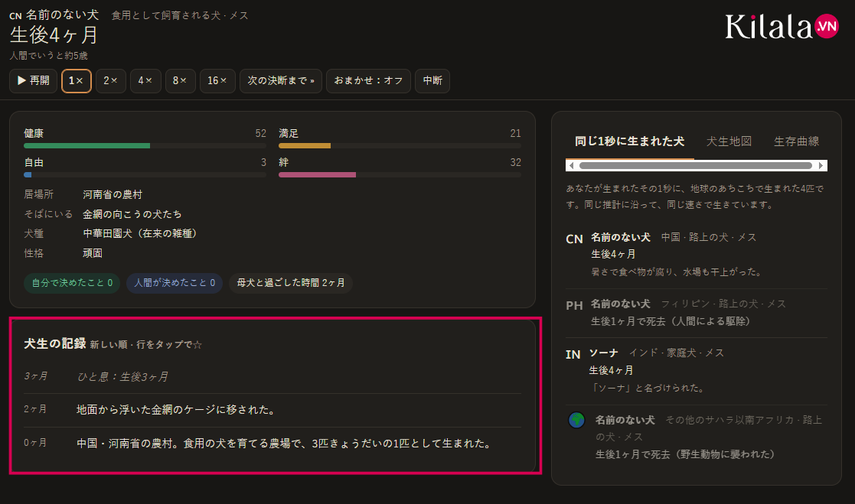Screen dimensions: 855x504
Task: Click the 人間が決めたこと 0 chip
Action: coord(175,283)
